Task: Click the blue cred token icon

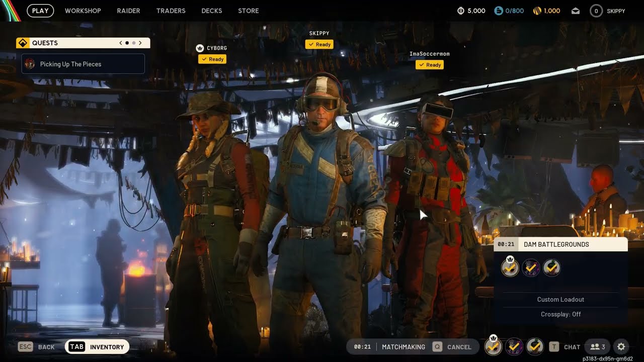Action: coord(498,11)
